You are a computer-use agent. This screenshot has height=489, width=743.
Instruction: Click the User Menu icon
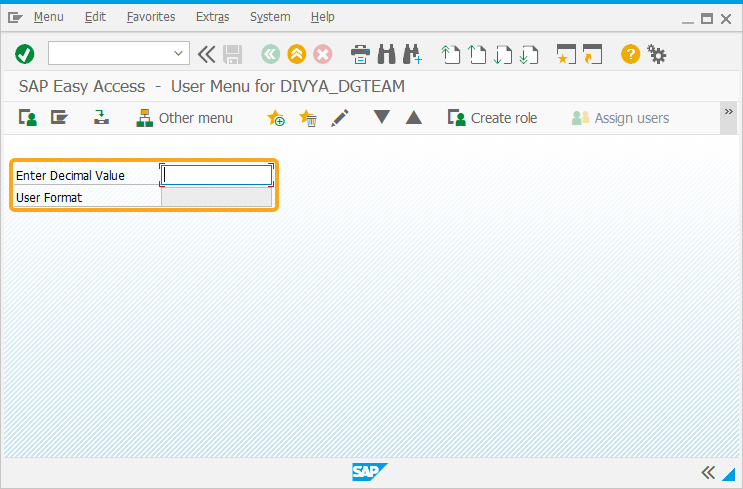28,118
